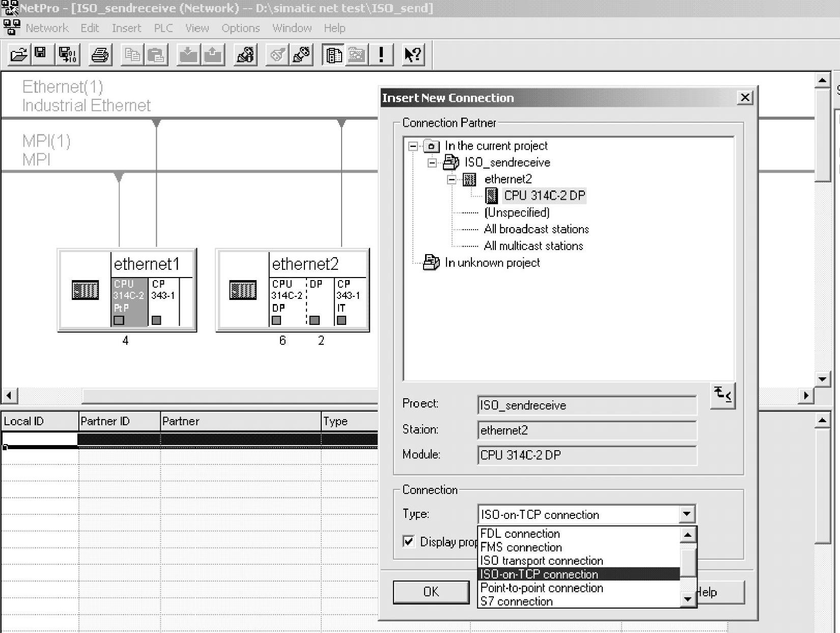Screen dimensions: 840x633
Task: Collapse the ethernet2 station node
Action: 452,179
